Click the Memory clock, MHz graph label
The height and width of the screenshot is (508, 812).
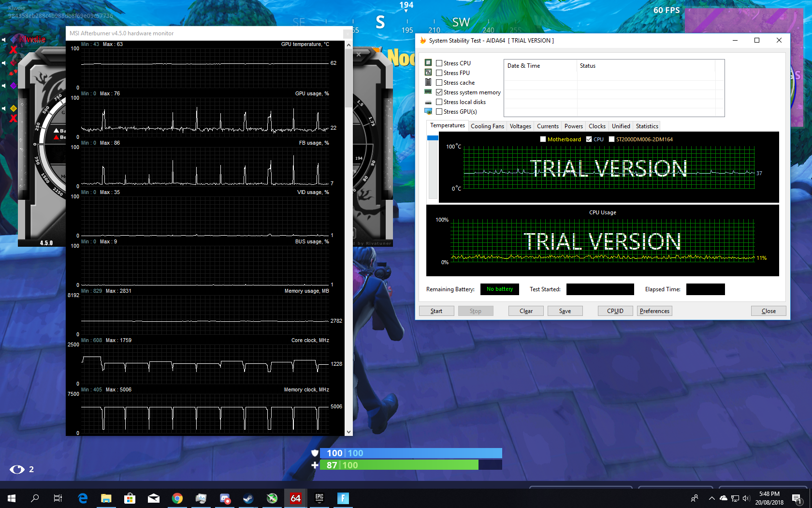pyautogui.click(x=306, y=389)
